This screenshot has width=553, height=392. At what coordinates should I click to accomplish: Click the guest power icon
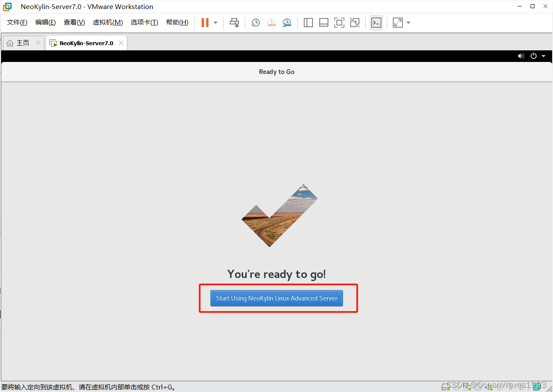point(534,56)
